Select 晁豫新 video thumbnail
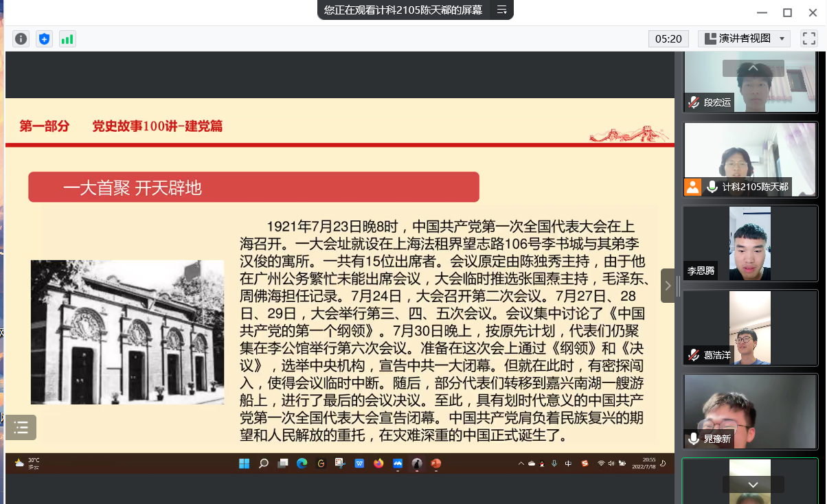The width and height of the screenshot is (827, 504). click(x=751, y=411)
